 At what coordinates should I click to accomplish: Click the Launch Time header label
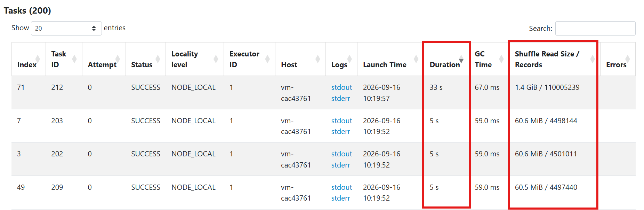point(385,65)
